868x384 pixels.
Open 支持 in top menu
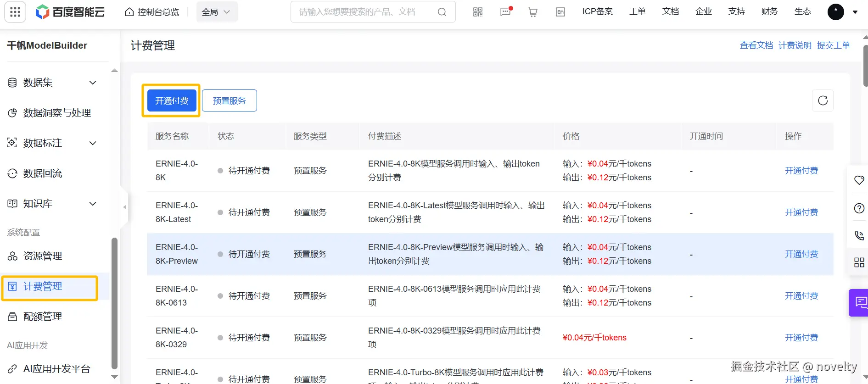[736, 11]
